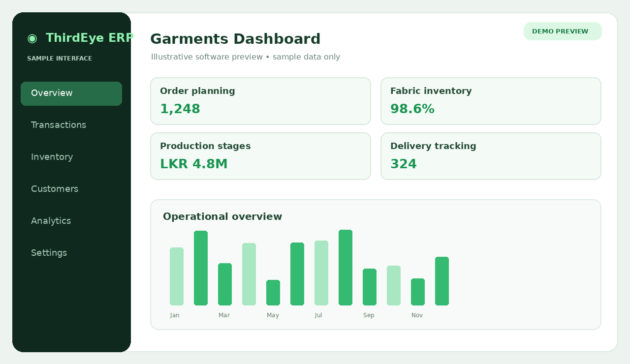
Task: Select the bar between May and Jul
Action: tap(297, 274)
